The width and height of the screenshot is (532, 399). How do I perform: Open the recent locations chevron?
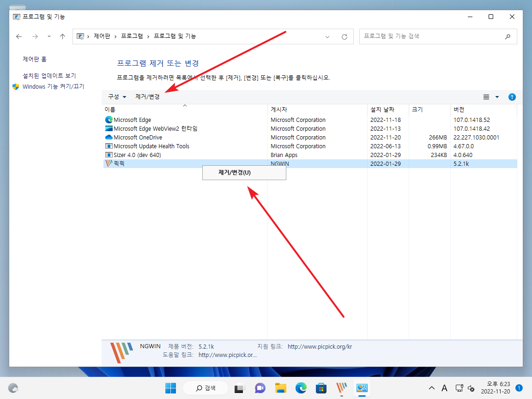[49, 36]
